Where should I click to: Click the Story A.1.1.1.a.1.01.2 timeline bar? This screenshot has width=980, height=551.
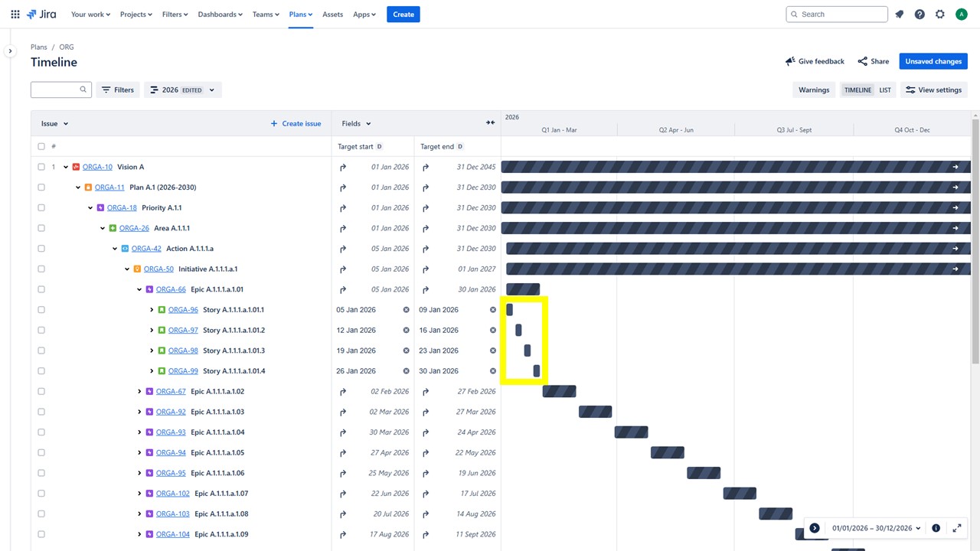click(518, 331)
